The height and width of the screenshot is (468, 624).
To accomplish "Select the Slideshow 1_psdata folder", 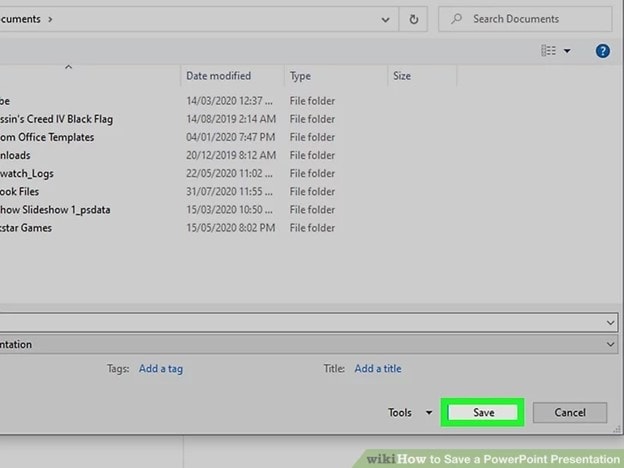I will tap(55, 210).
